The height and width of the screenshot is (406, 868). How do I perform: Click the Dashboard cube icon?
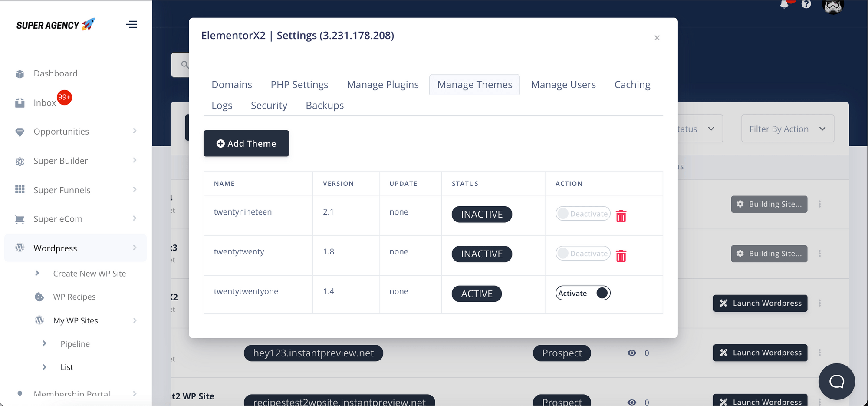pyautogui.click(x=20, y=74)
